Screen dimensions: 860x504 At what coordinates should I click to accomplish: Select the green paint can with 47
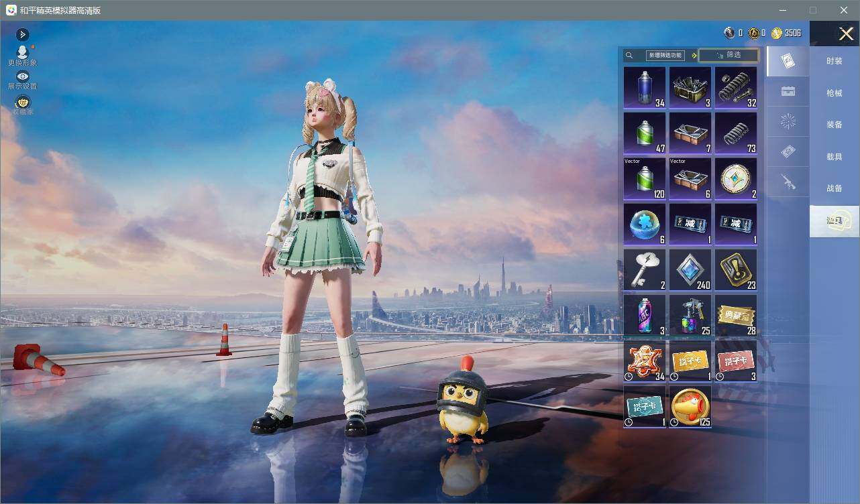point(645,133)
